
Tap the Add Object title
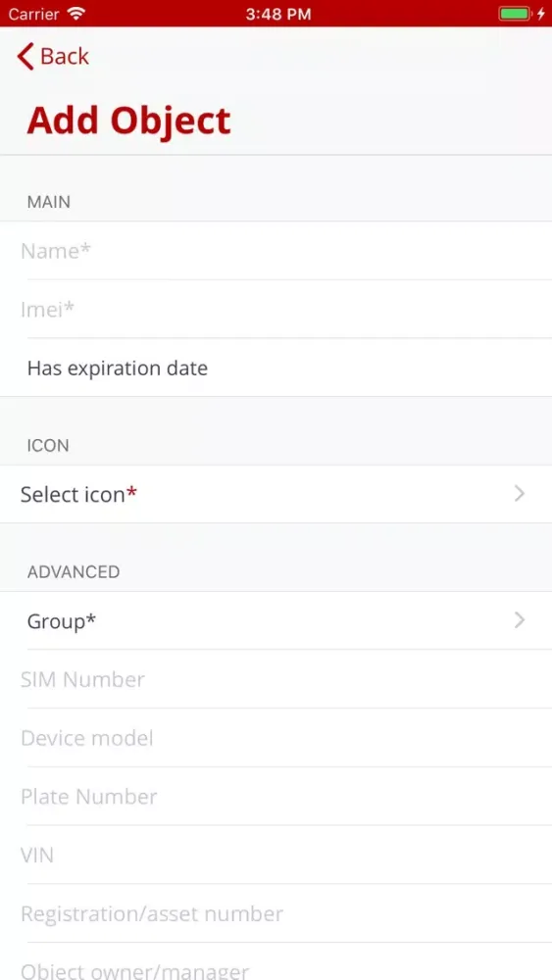(x=128, y=121)
